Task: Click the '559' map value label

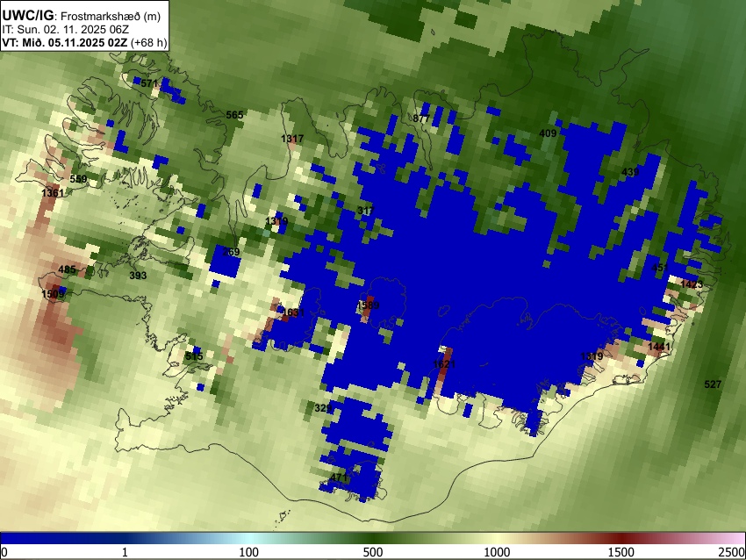Action: point(78,179)
